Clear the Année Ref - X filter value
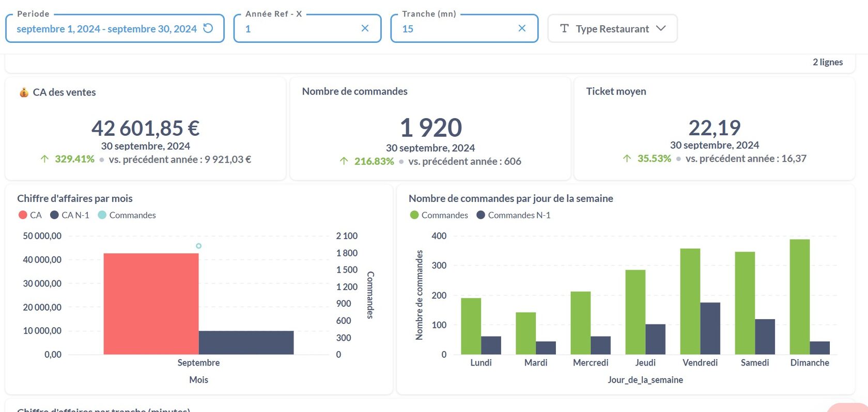The height and width of the screenshot is (412, 868). 365,28
